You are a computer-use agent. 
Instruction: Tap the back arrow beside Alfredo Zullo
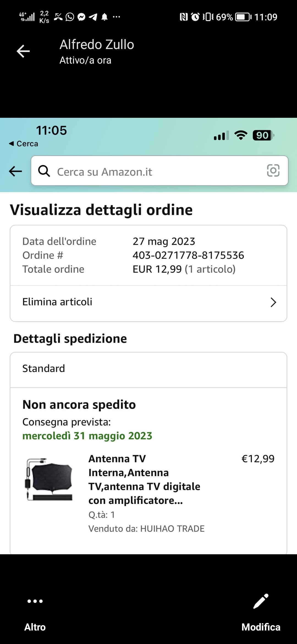23,51
